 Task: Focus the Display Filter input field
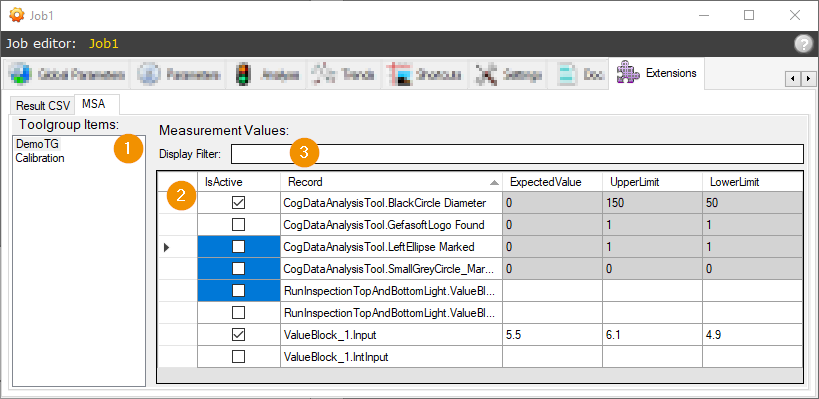click(x=517, y=154)
